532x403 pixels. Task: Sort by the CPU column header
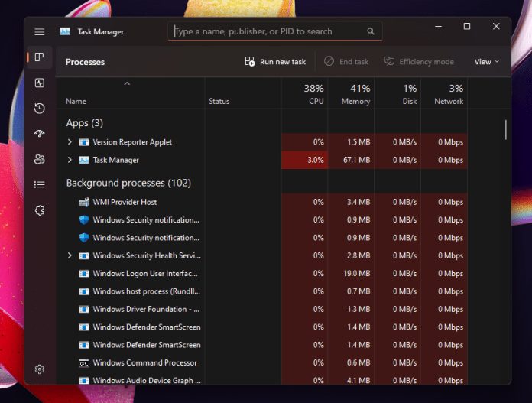[304, 94]
